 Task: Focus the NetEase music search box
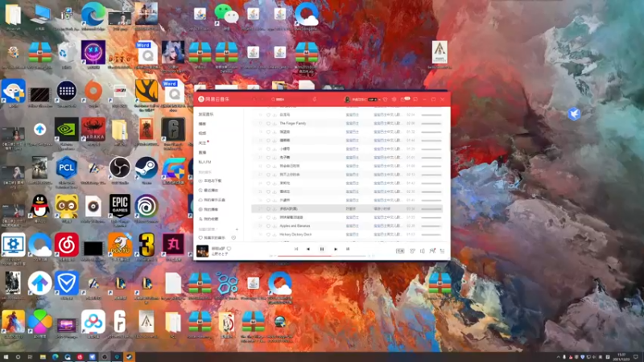pyautogui.click(x=290, y=99)
